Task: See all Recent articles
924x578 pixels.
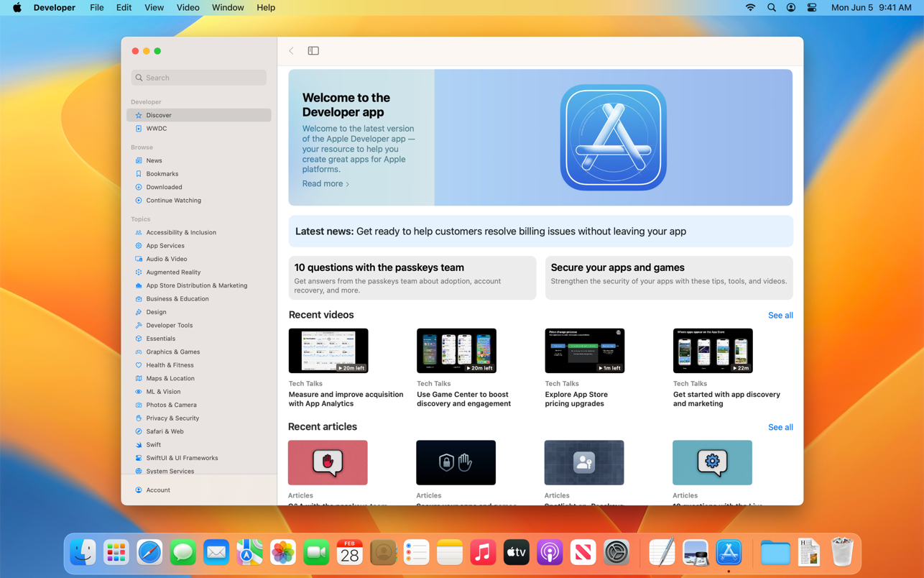Action: coord(780,428)
